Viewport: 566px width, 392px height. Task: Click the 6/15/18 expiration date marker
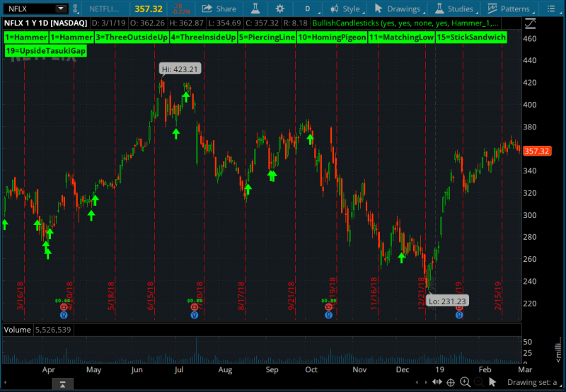click(x=151, y=296)
